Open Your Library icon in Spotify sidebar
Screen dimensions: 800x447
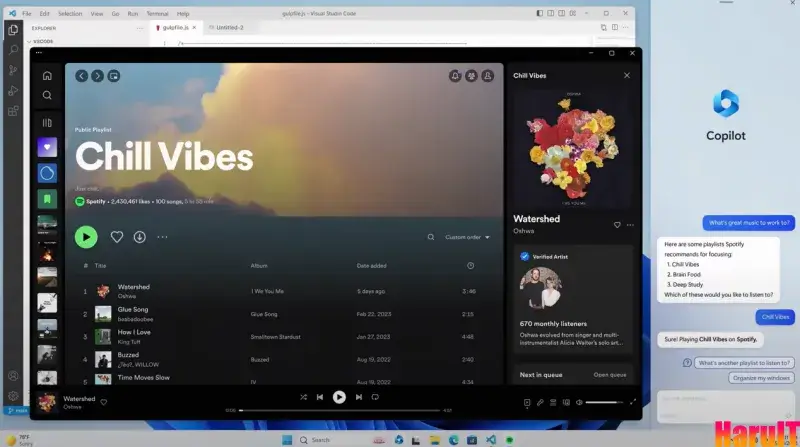[x=47, y=122]
